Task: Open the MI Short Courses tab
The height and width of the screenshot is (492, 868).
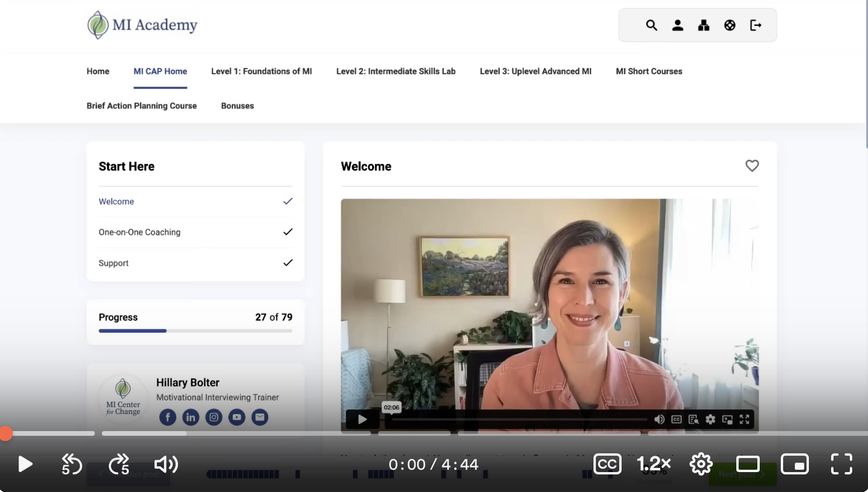Action: pyautogui.click(x=649, y=71)
